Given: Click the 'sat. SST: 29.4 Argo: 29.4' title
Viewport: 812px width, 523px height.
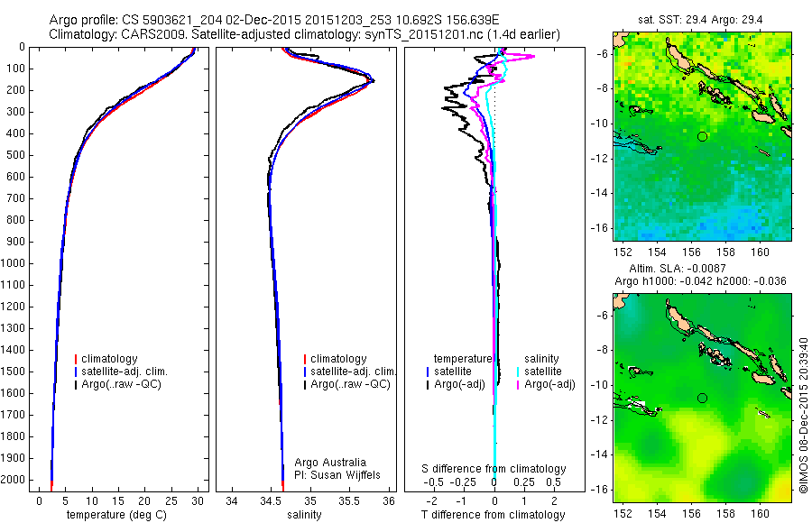Looking at the screenshot, I should (700, 20).
